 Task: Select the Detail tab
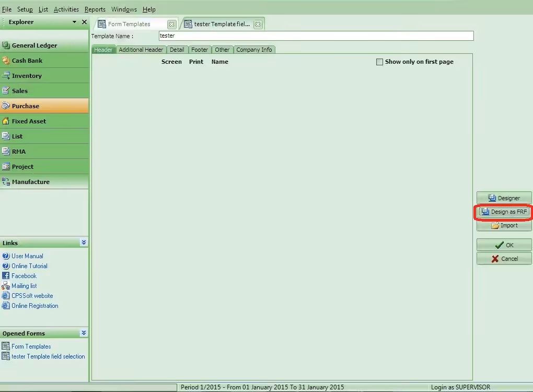pyautogui.click(x=177, y=50)
